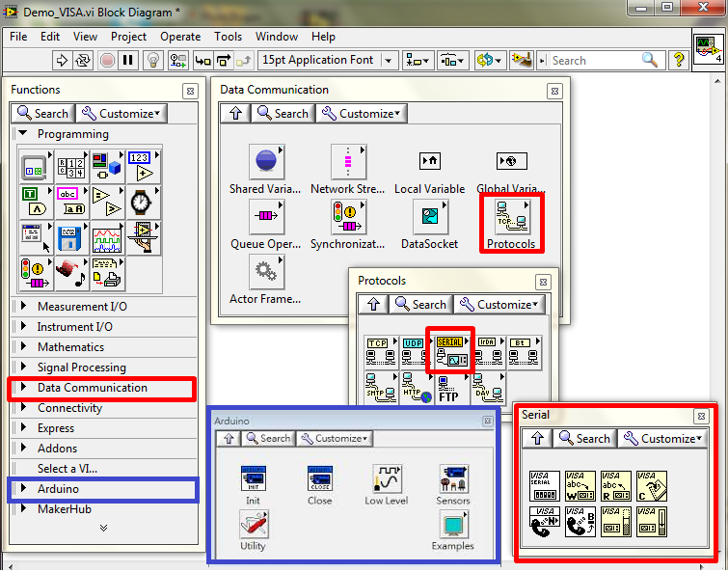Expand the Measurement I/O category
This screenshot has height=572, width=728.
tap(23, 306)
